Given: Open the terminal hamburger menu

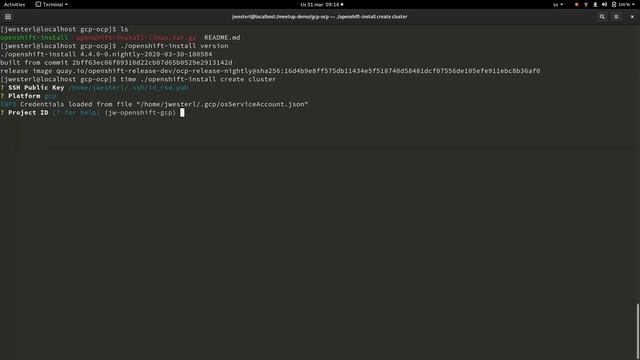Looking at the screenshot, I should pos(616,17).
